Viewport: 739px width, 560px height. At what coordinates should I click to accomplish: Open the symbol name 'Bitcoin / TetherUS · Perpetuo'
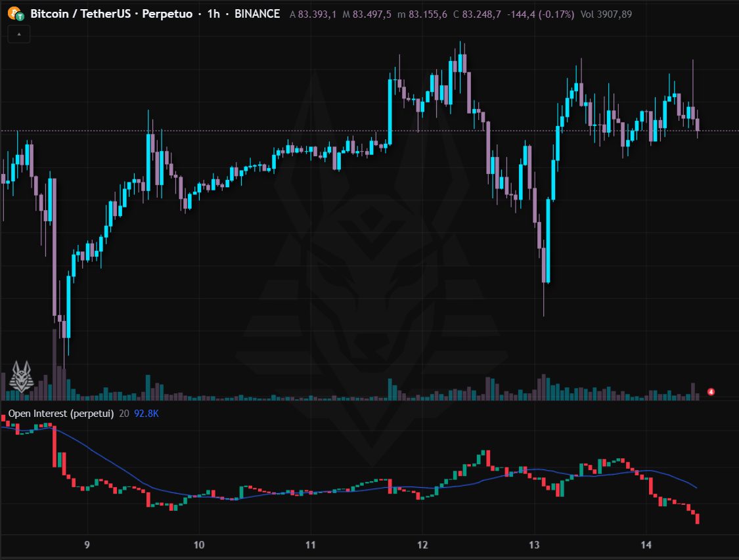[x=111, y=14]
